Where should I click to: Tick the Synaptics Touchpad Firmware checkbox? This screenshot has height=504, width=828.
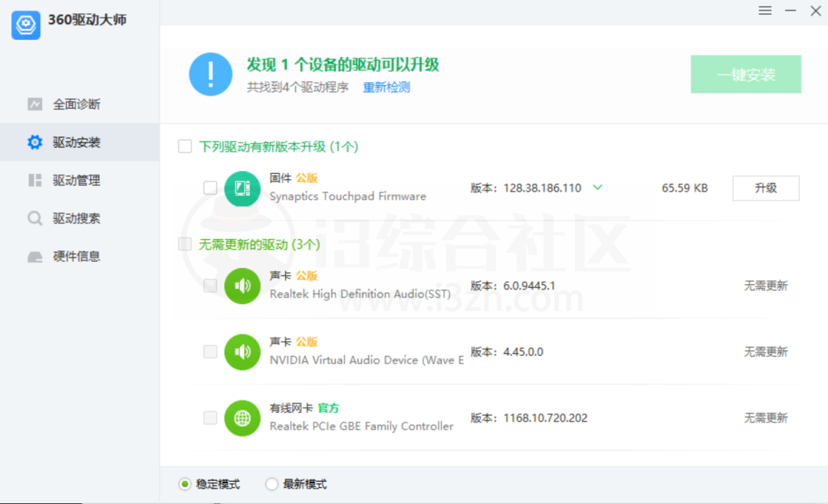tap(210, 188)
